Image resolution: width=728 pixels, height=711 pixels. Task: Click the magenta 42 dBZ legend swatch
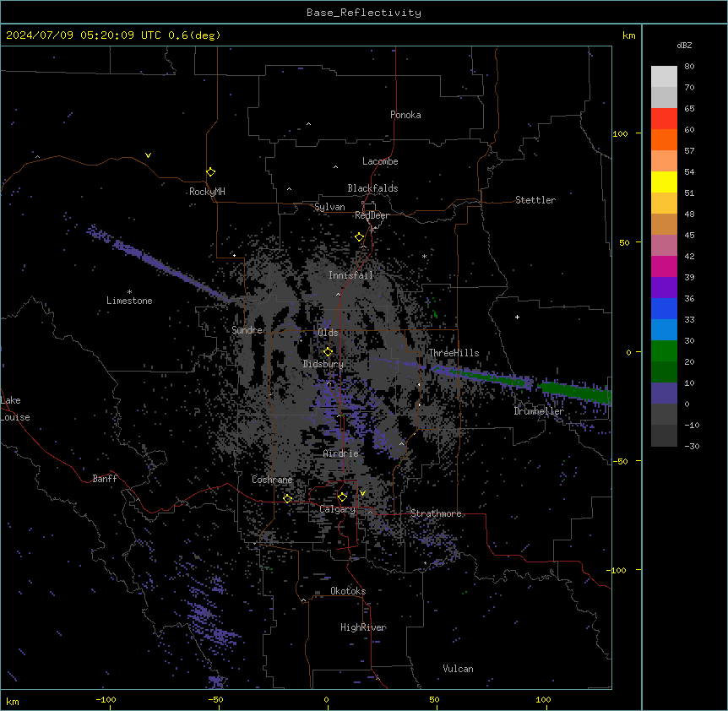664,266
